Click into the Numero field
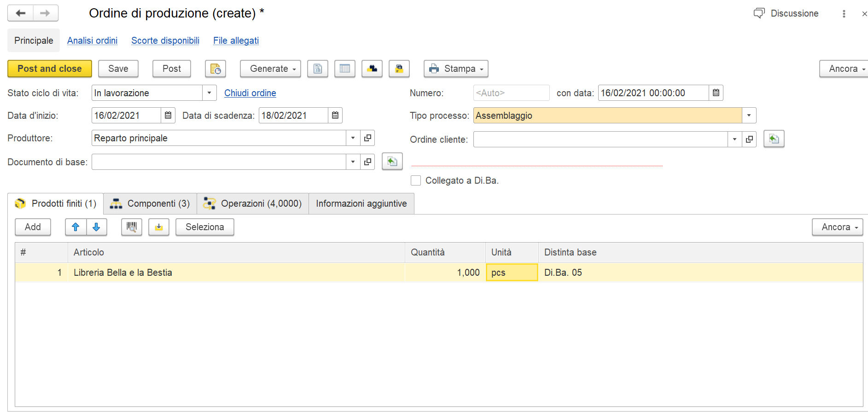Screen dimensions: 868x412 (511, 93)
